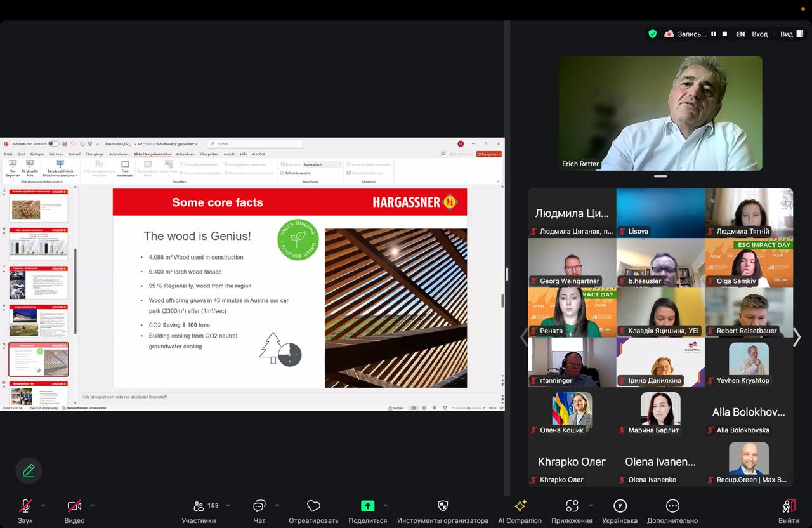Image resolution: width=812 pixels, height=528 pixels.
Task: Launch AI Companion sparkle icon
Action: click(x=520, y=506)
